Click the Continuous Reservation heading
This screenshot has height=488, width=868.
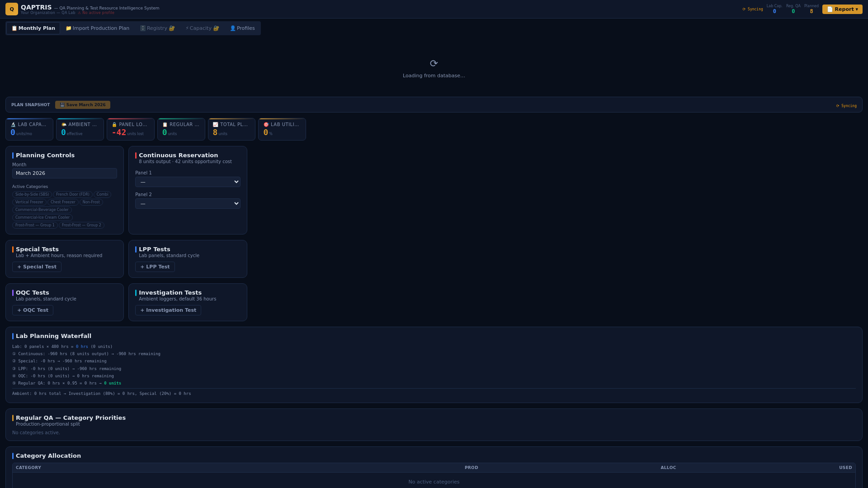(x=178, y=155)
